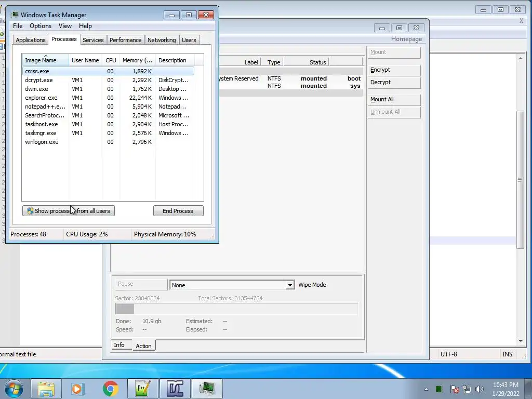Viewport: 532px width, 399px height.
Task: Select the NTFS volume marked sys
Action: pos(291,86)
